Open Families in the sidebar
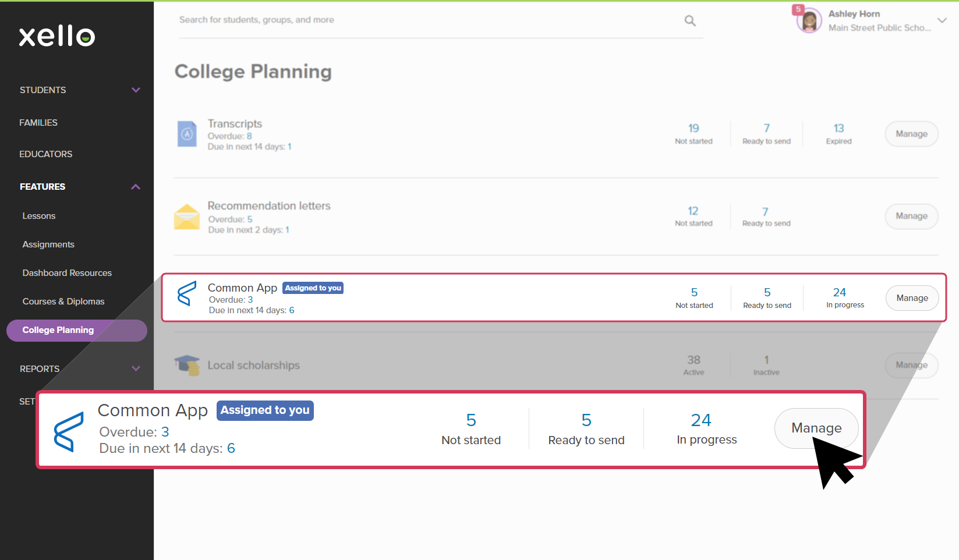959x560 pixels. coord(38,123)
